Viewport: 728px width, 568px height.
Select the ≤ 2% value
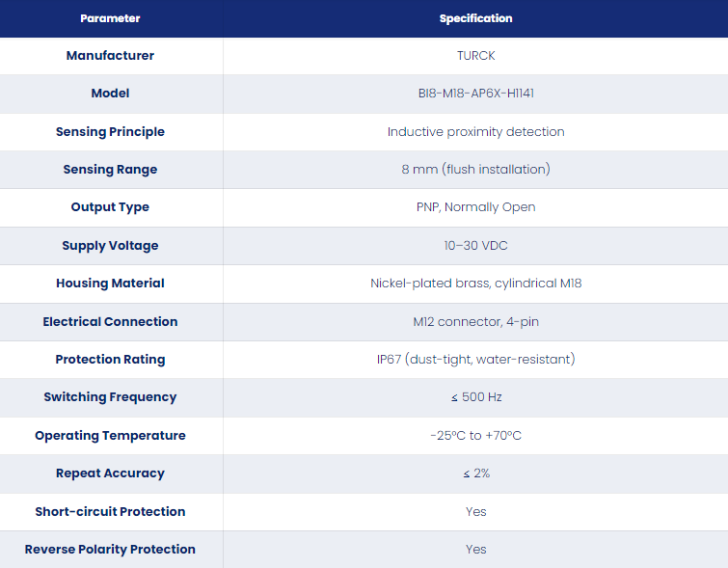[476, 473]
